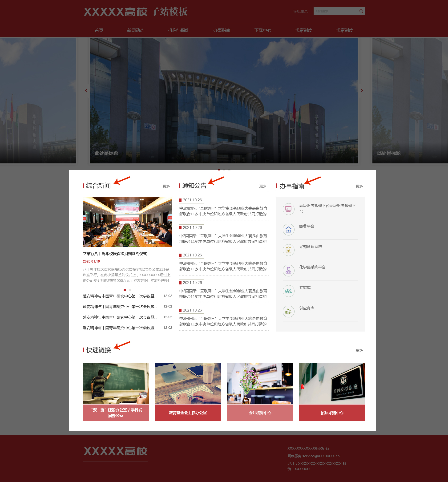This screenshot has width=448, height=482.
Task: Advance to next banner slide arrow
Action: click(x=362, y=91)
